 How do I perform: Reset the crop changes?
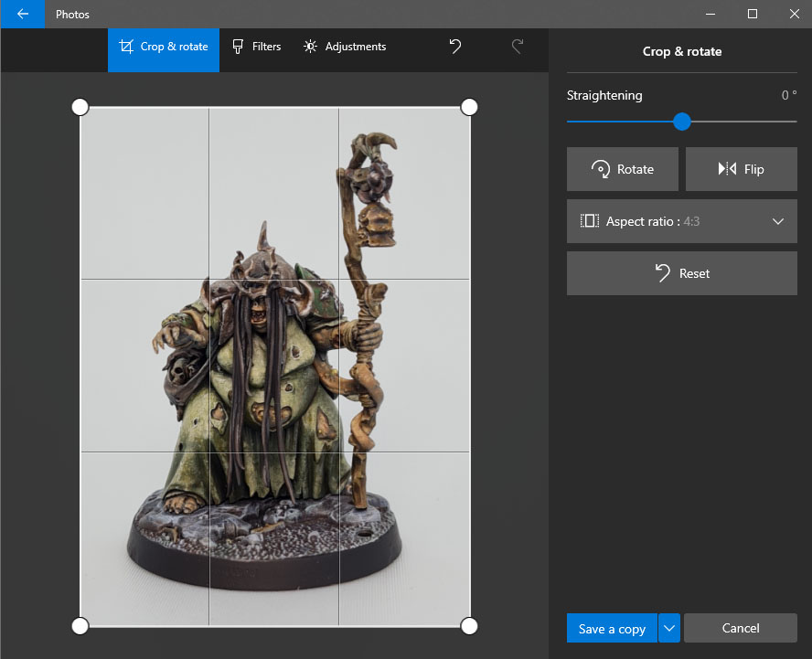681,273
